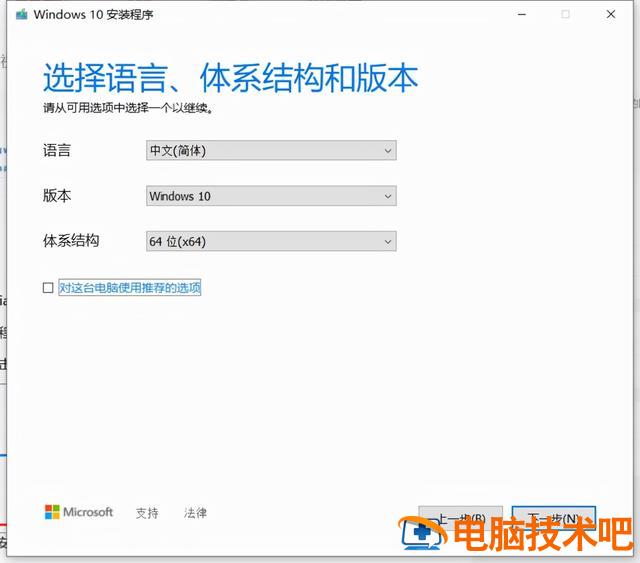Enable the 对这台电脑使用推荐的选项 checkbox
This screenshot has width=640, height=563.
48,288
